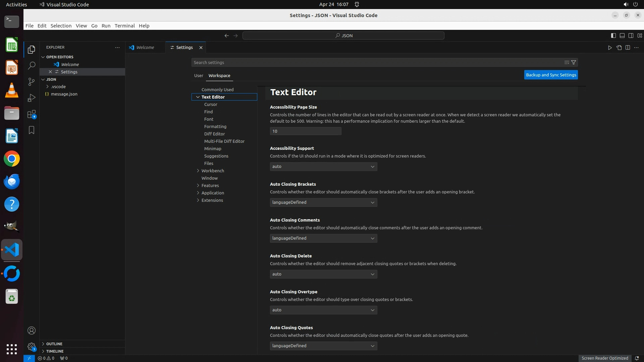This screenshot has width=644, height=362.
Task: Open Auto Closing Brackets dropdown
Action: point(323,202)
